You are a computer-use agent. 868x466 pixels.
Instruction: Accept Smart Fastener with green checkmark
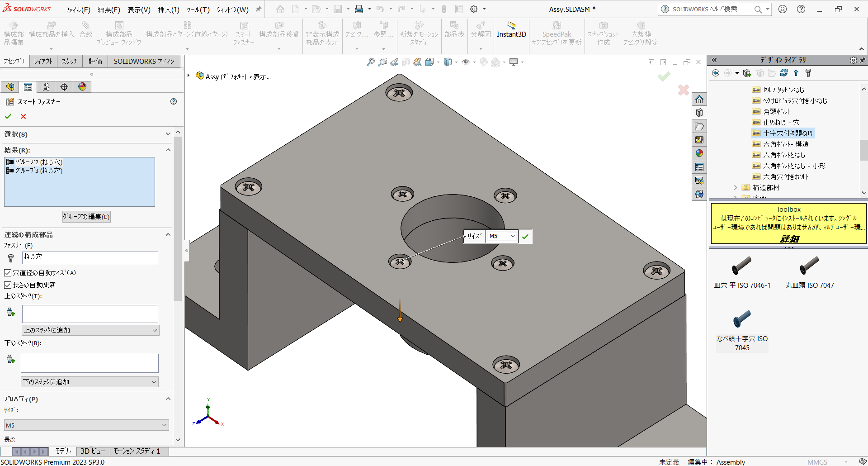click(8, 116)
